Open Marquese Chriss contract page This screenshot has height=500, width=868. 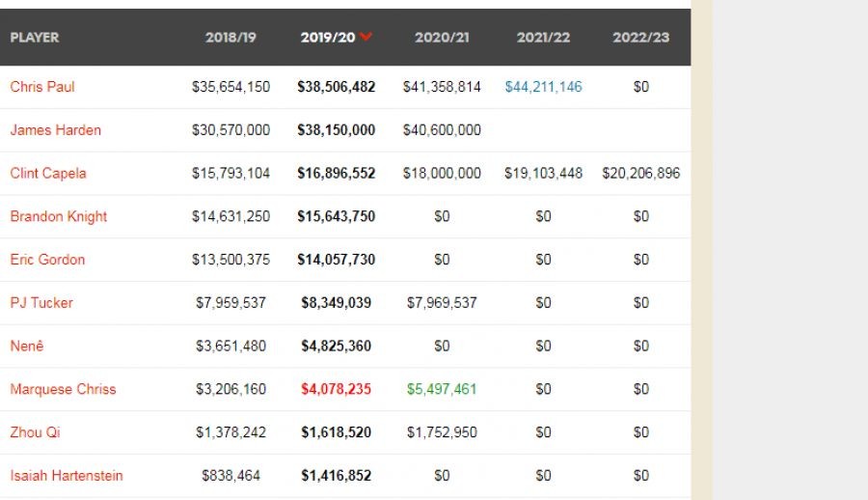pyautogui.click(x=63, y=389)
